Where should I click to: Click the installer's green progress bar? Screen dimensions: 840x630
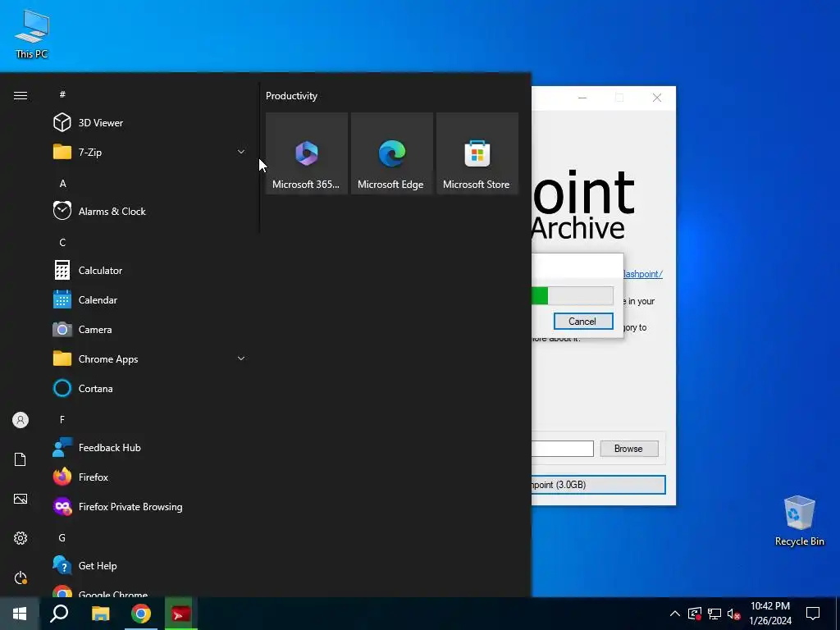pos(572,295)
